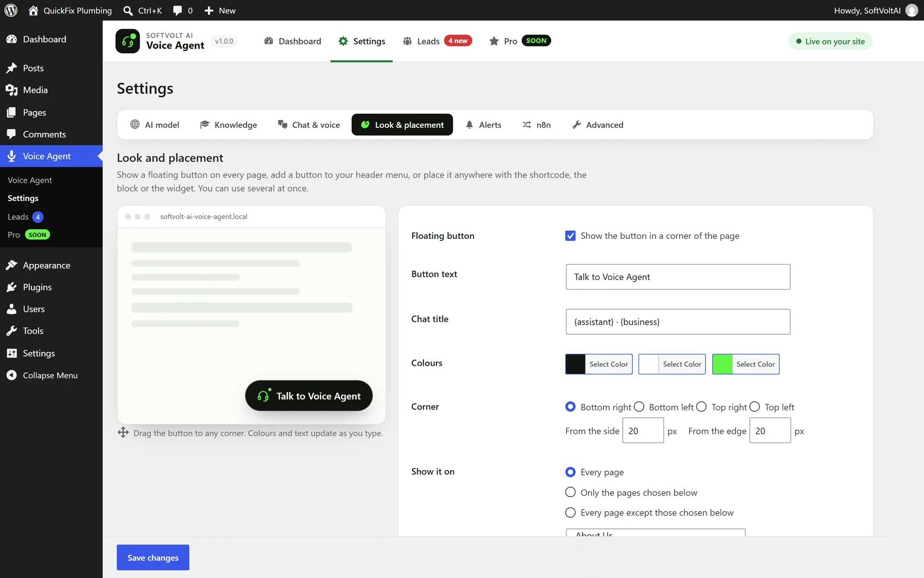Click the plus New icon

tap(208, 11)
